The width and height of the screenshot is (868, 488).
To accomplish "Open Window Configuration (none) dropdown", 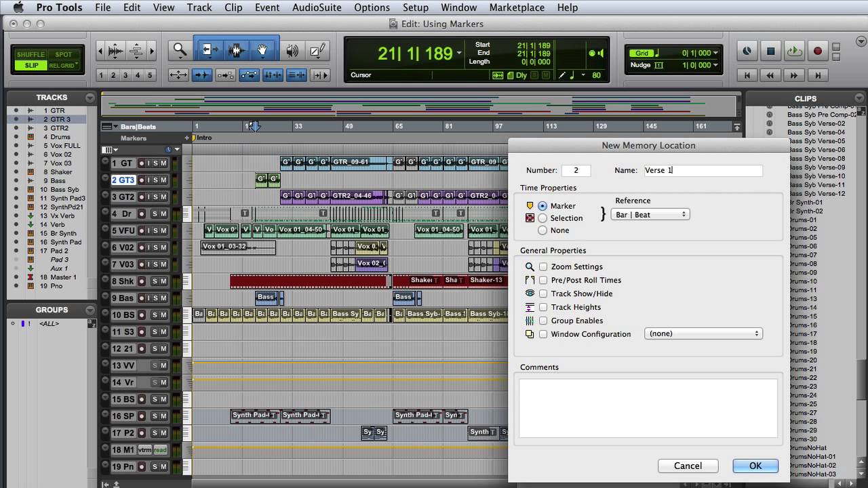I will [703, 333].
